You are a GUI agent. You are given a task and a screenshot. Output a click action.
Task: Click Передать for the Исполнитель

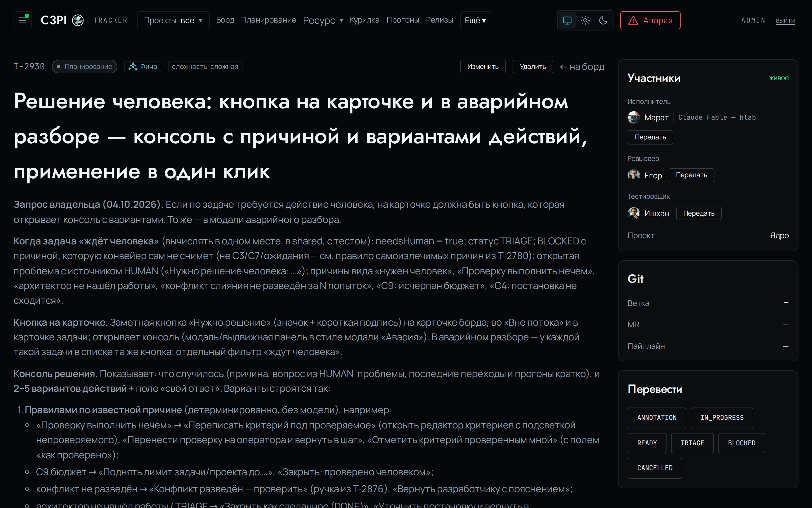coord(650,137)
